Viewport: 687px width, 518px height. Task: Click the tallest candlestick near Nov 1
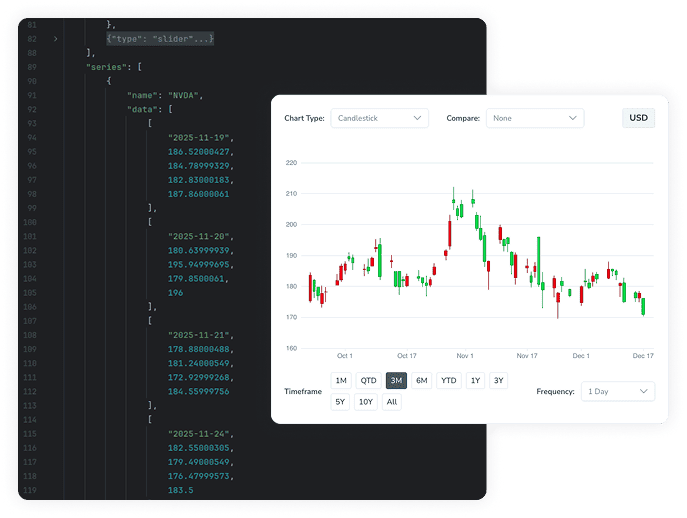pyautogui.click(x=450, y=232)
